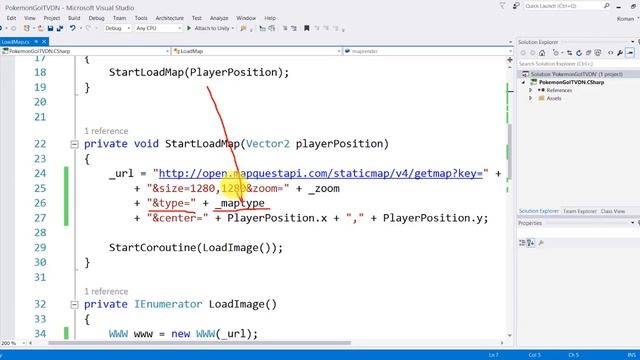Open the Build menu

pos(74,18)
